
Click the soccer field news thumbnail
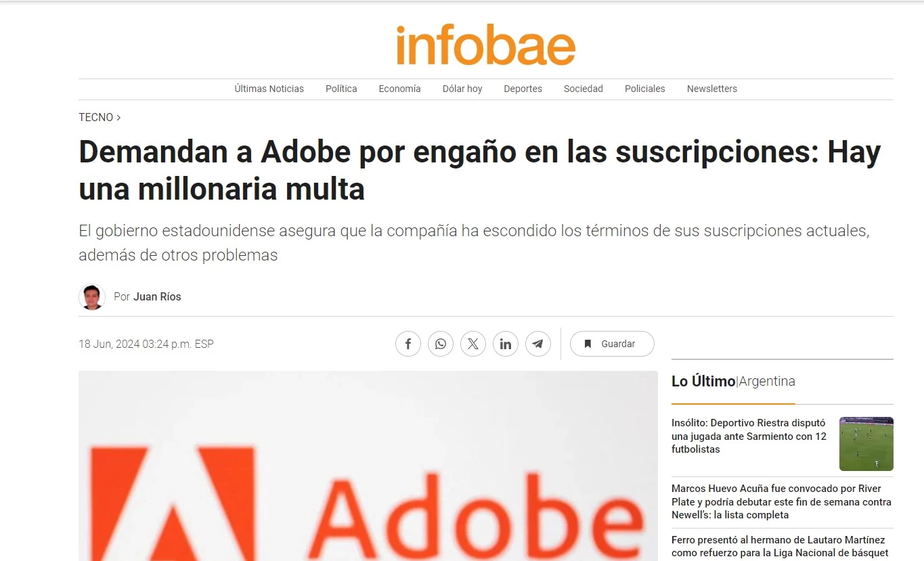tap(866, 444)
